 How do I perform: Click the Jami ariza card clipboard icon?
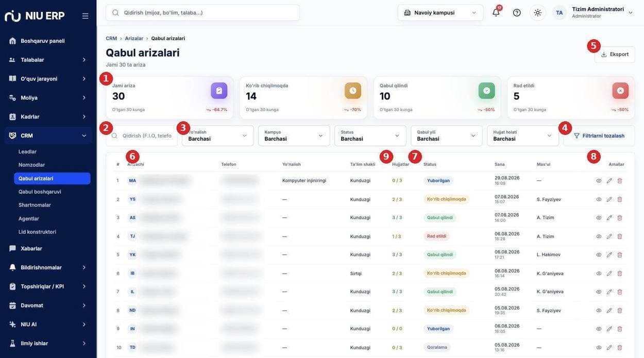[x=219, y=91]
